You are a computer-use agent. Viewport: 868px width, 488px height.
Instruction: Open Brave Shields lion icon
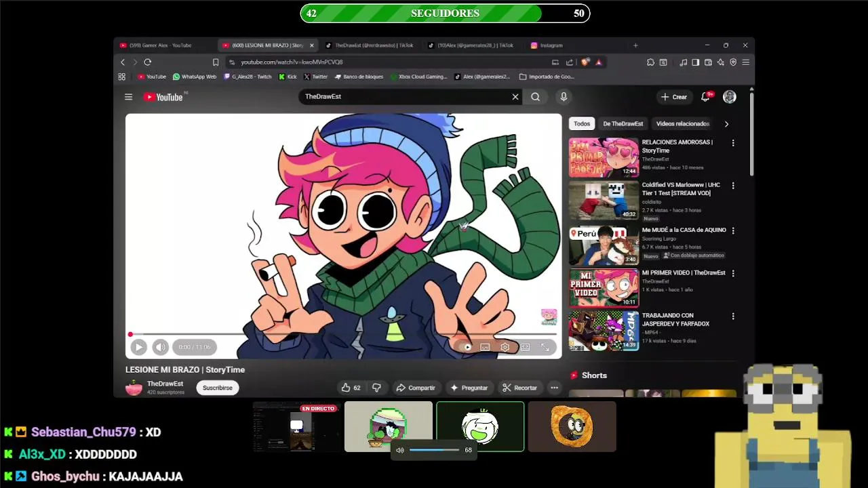point(585,62)
